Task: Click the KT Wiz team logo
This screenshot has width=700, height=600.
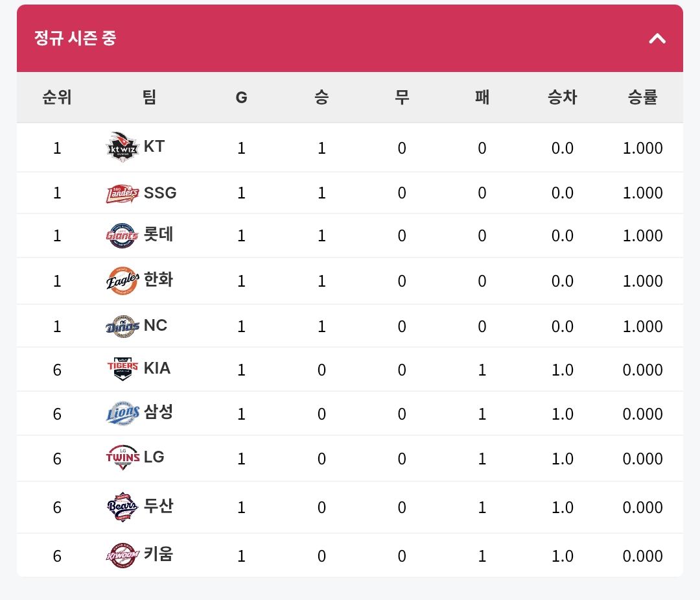Action: point(122,147)
